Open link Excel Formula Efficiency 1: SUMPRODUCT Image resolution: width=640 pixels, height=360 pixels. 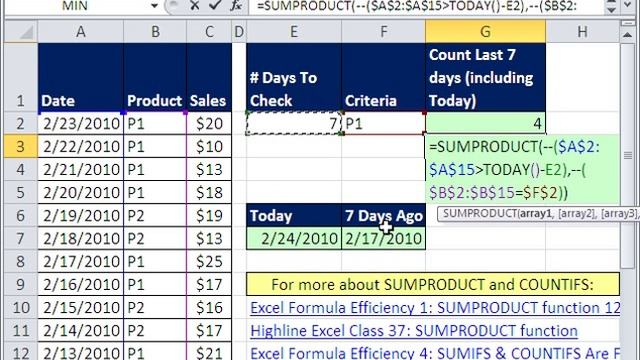click(x=435, y=308)
